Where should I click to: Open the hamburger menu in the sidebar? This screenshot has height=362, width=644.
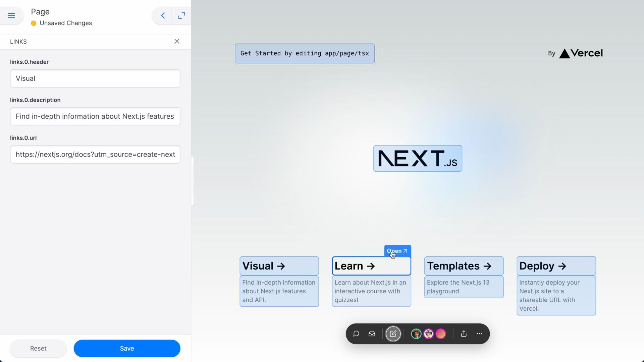pyautogui.click(x=11, y=16)
